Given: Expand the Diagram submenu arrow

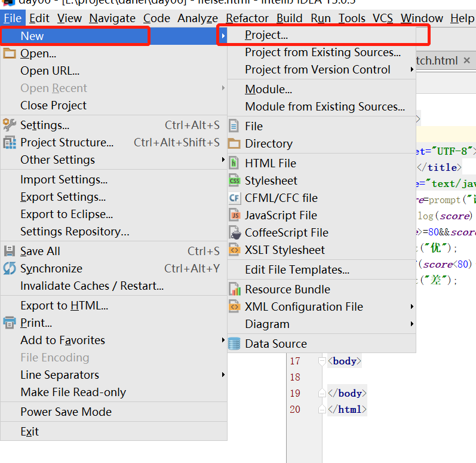Looking at the screenshot, I should (x=411, y=324).
